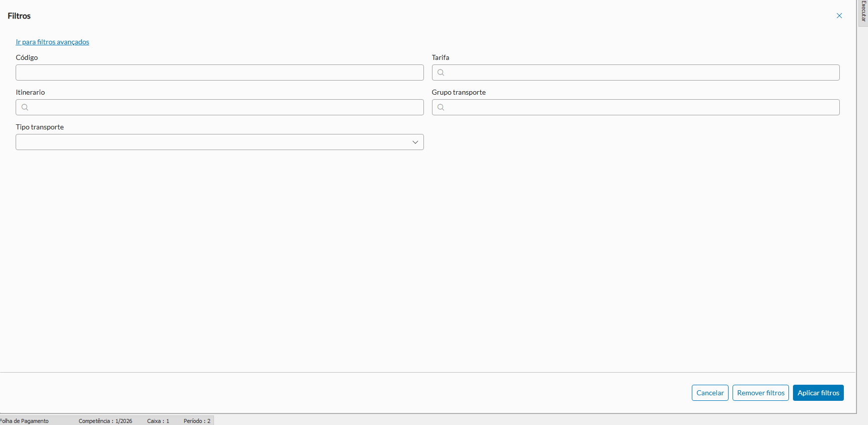
Task: Open the vertical Executar side tab
Action: point(863,11)
